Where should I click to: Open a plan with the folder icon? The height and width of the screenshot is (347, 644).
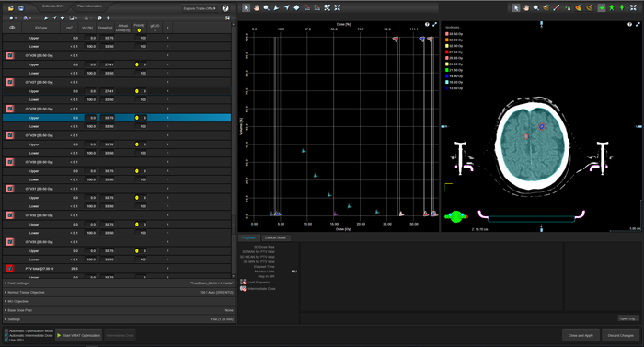pyautogui.click(x=11, y=8)
